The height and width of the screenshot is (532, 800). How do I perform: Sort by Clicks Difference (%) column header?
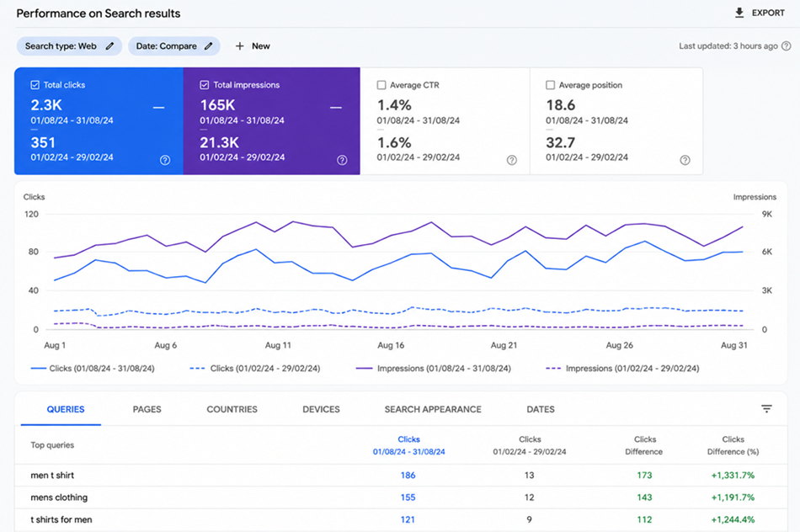coord(733,445)
